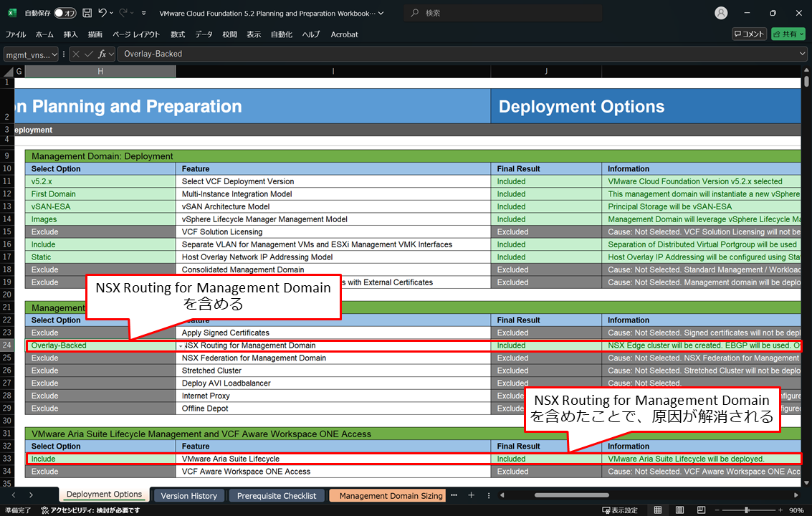Select column J header
Image resolution: width=812 pixels, height=516 pixels.
546,72
